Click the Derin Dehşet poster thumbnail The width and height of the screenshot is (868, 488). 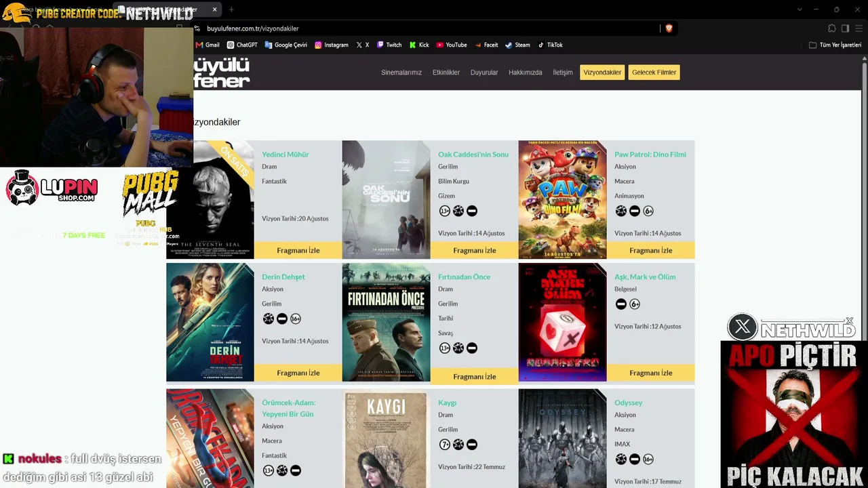(x=210, y=323)
